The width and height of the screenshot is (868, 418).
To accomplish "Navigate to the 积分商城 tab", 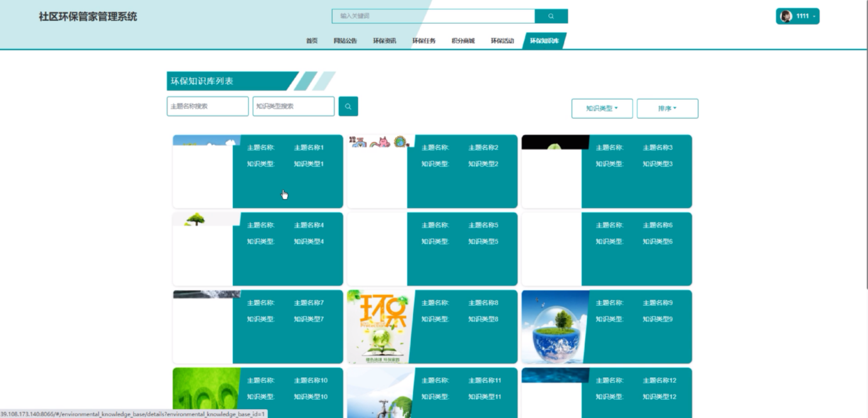I will click(x=463, y=41).
